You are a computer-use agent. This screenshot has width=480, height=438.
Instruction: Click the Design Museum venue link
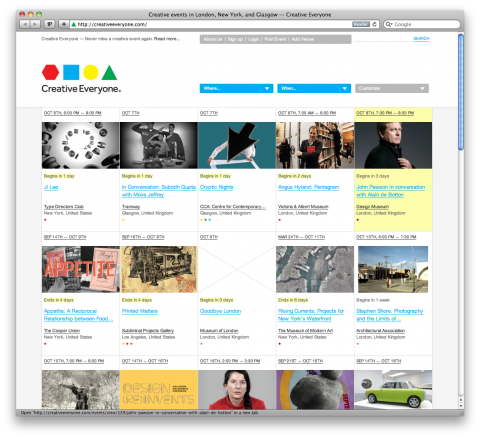coord(372,207)
